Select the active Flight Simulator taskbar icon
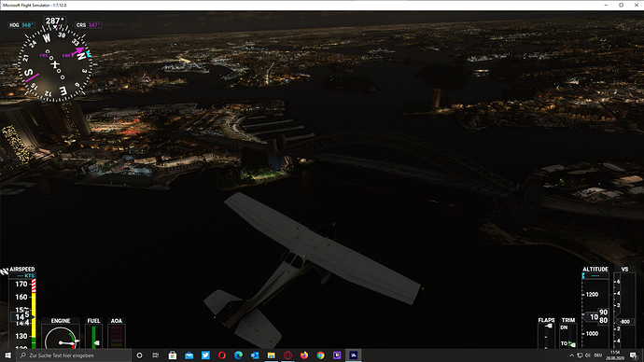 (353, 355)
